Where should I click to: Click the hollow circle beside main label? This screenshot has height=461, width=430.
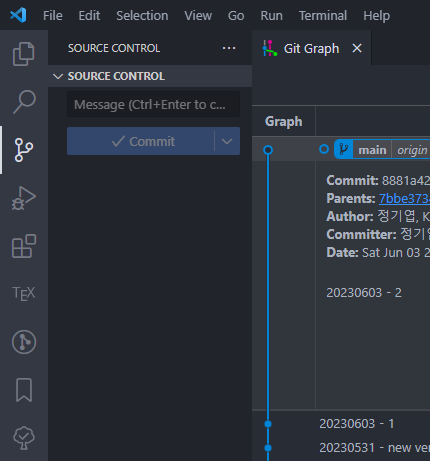(324, 149)
